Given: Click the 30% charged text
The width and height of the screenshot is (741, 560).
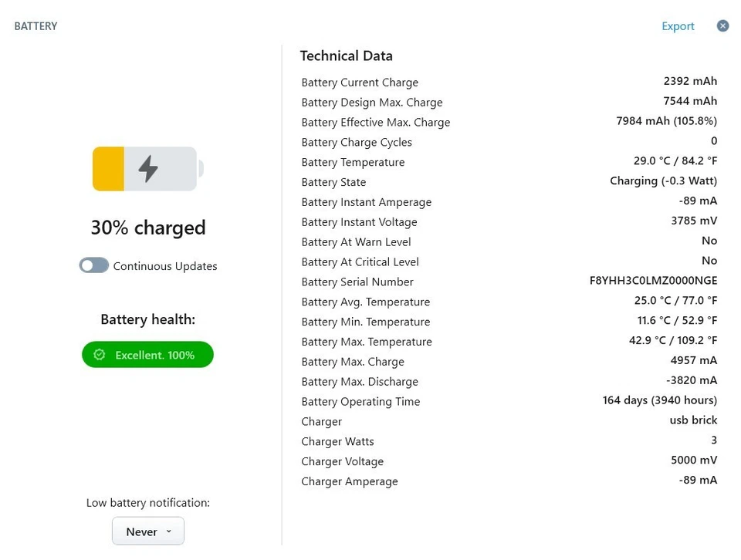Looking at the screenshot, I should [147, 228].
